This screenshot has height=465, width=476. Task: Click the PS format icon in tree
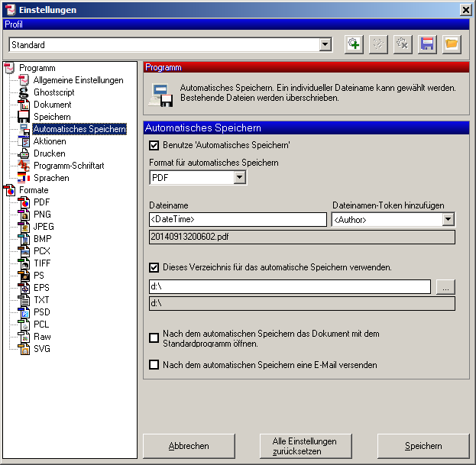tap(24, 276)
